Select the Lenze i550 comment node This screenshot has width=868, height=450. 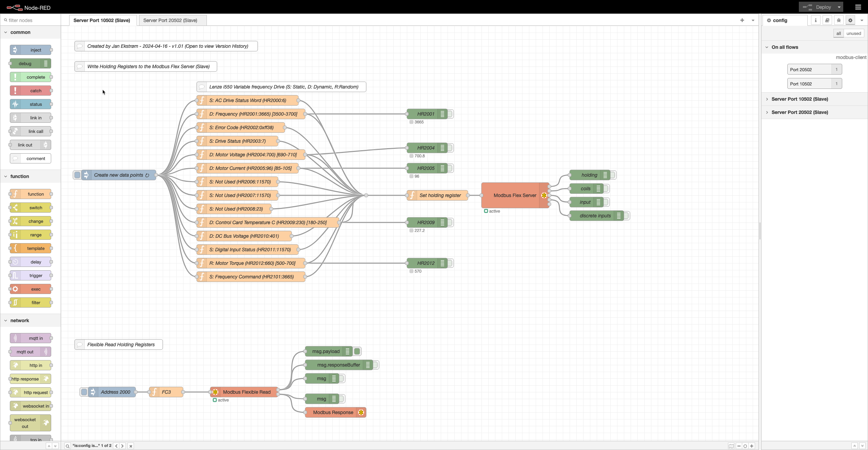[281, 87]
